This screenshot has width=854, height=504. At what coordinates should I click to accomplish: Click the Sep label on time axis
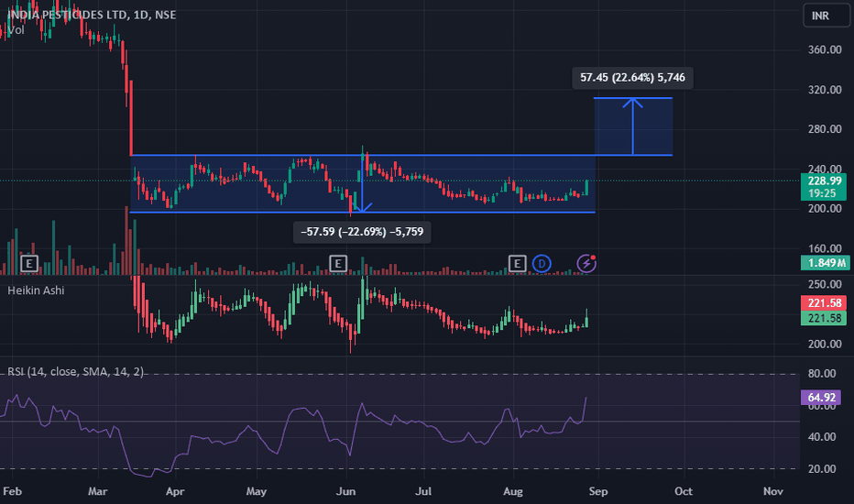[598, 491]
